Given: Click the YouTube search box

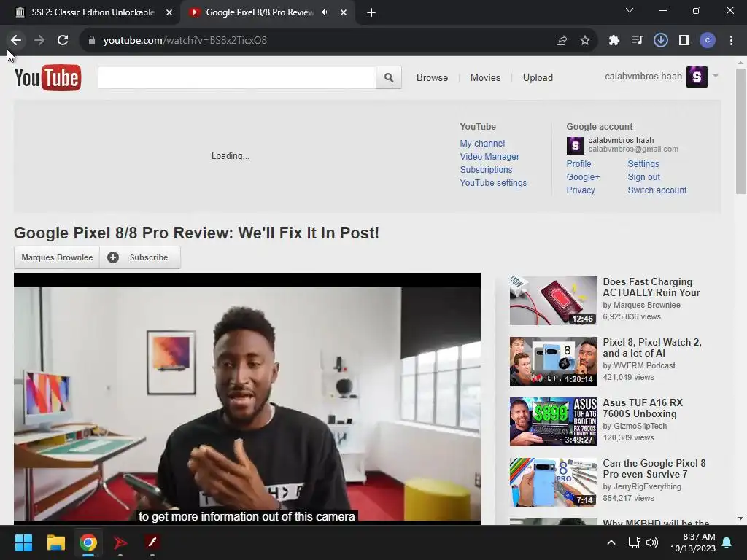Looking at the screenshot, I should pos(237,77).
